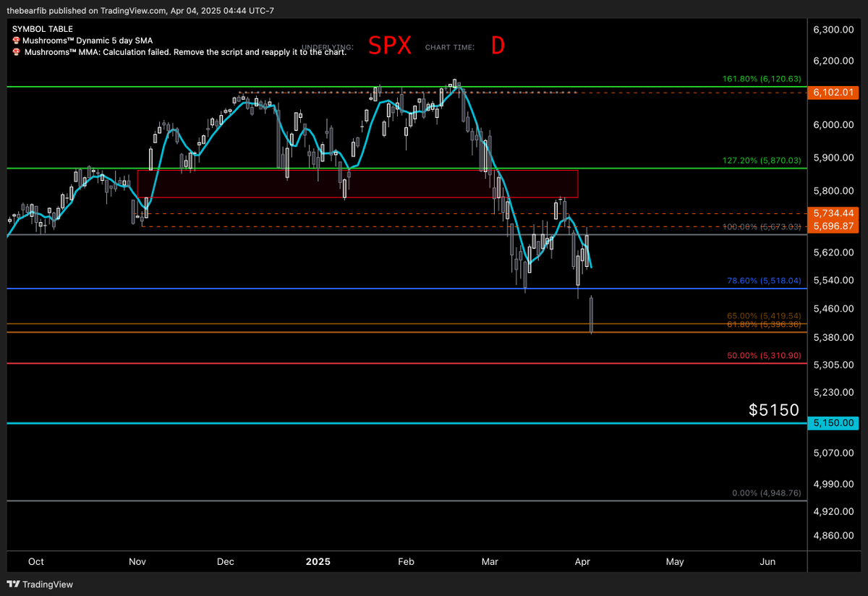Click the TradingView logo at bottom left
The image size is (868, 596).
click(40, 584)
